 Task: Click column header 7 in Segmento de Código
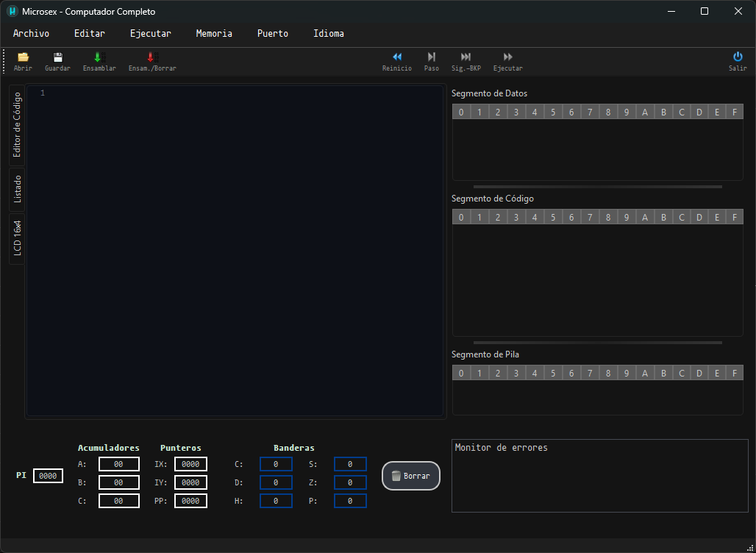[590, 218]
